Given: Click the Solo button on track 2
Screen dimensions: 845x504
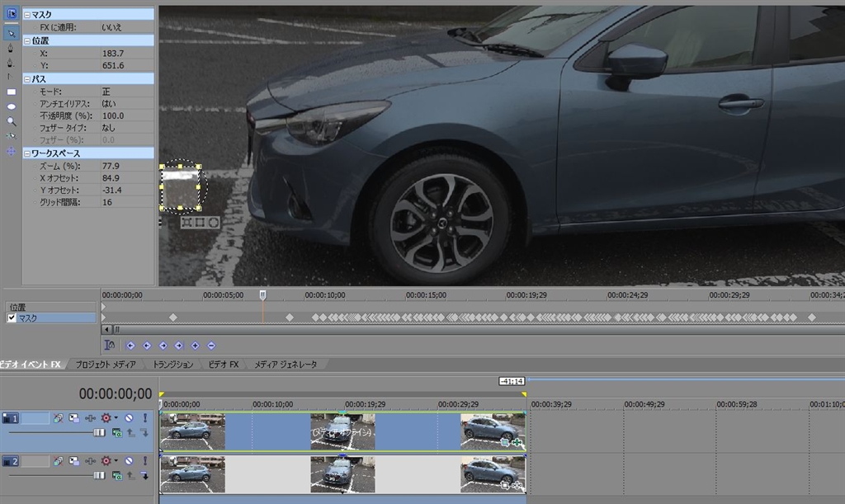Looking at the screenshot, I should pos(144,461).
